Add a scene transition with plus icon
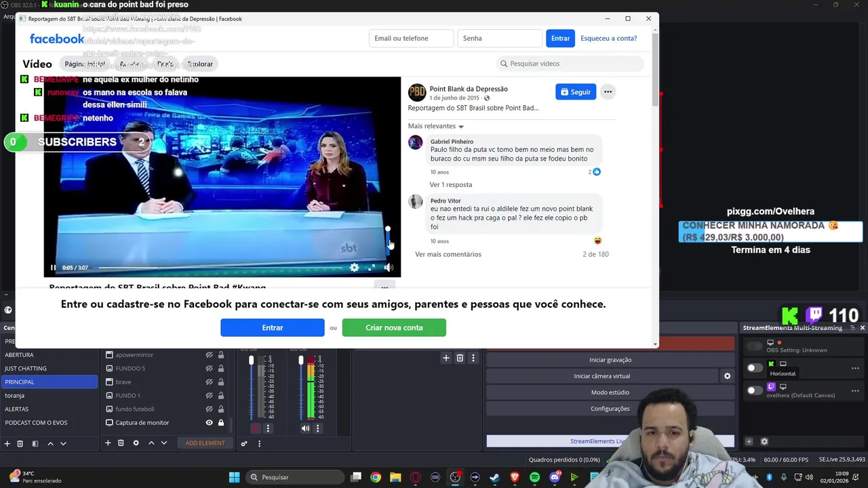Viewport: 868px width, 488px height. pos(446,358)
